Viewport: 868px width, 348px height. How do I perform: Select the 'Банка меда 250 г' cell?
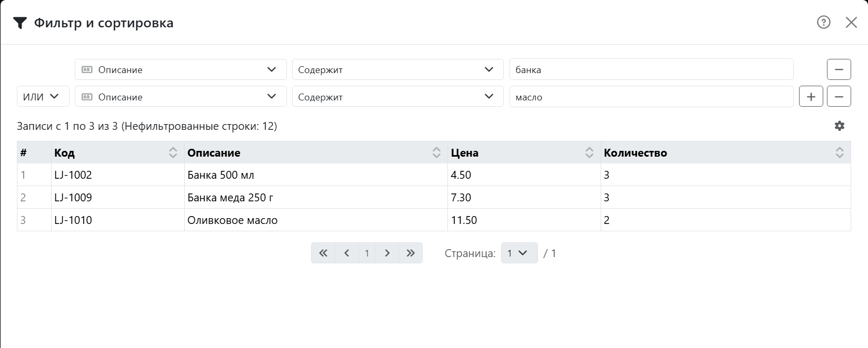316,197
